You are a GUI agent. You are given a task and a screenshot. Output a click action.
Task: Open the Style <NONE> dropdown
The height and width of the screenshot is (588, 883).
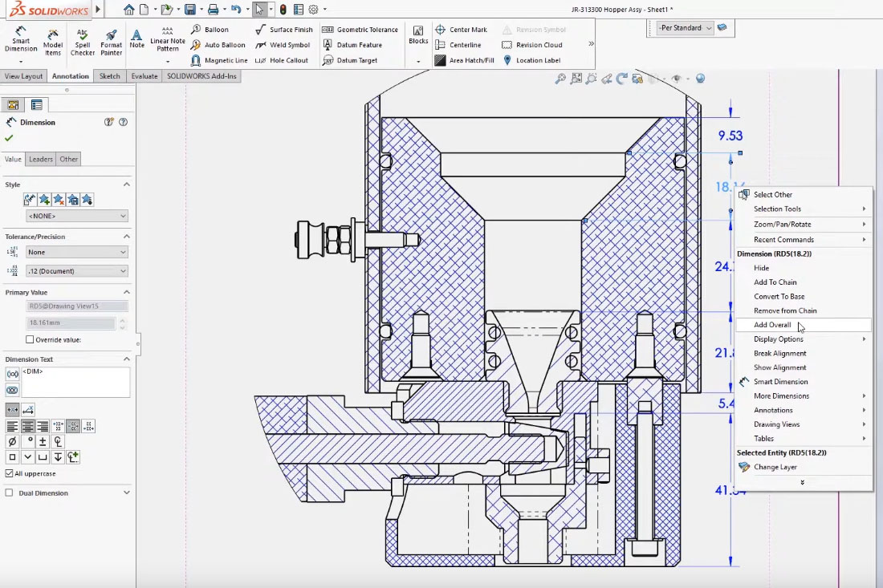76,216
